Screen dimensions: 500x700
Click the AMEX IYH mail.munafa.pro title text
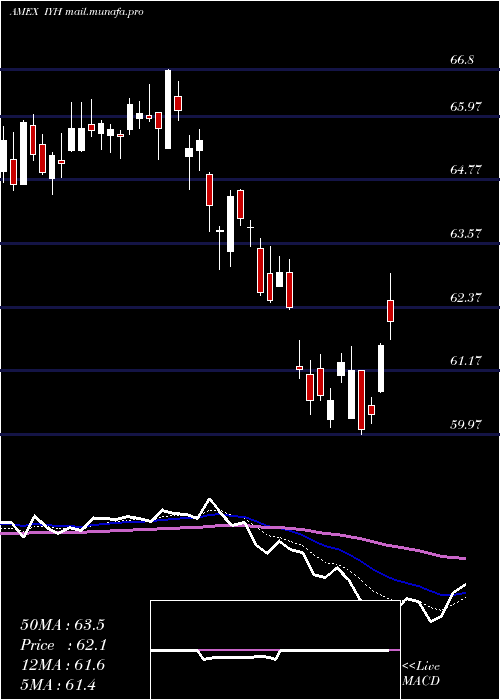pos(76,12)
